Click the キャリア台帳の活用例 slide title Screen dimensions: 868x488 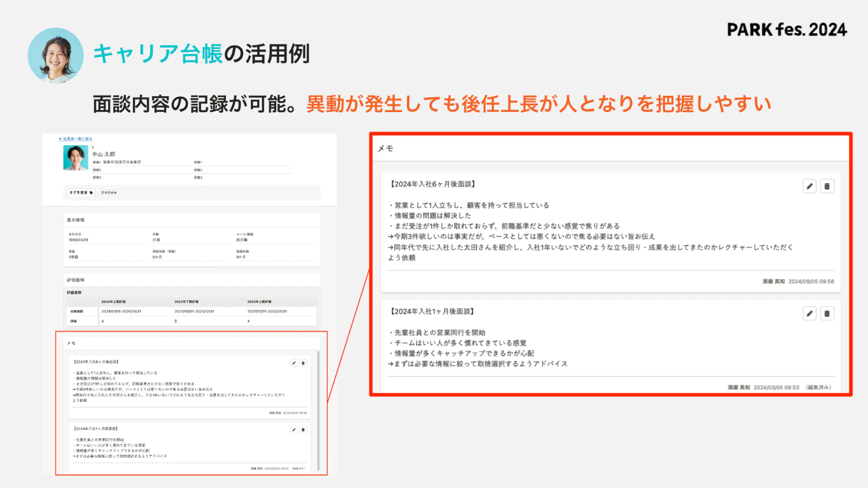(x=201, y=54)
